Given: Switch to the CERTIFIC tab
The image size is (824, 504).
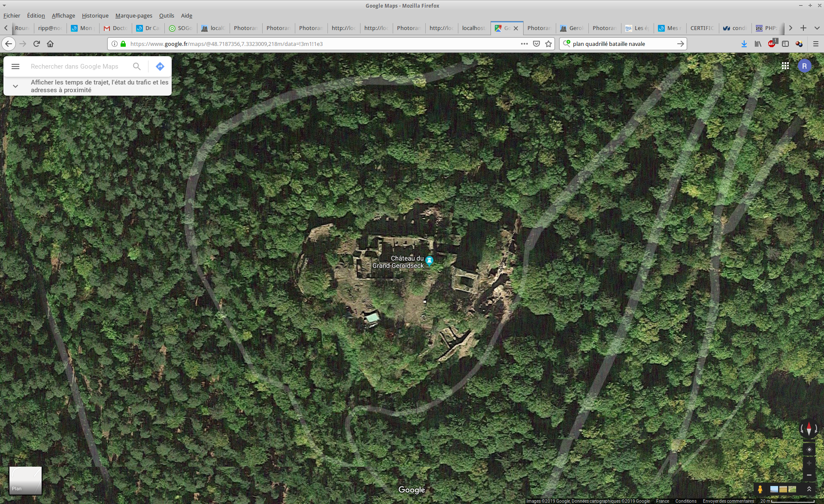Looking at the screenshot, I should (702, 28).
